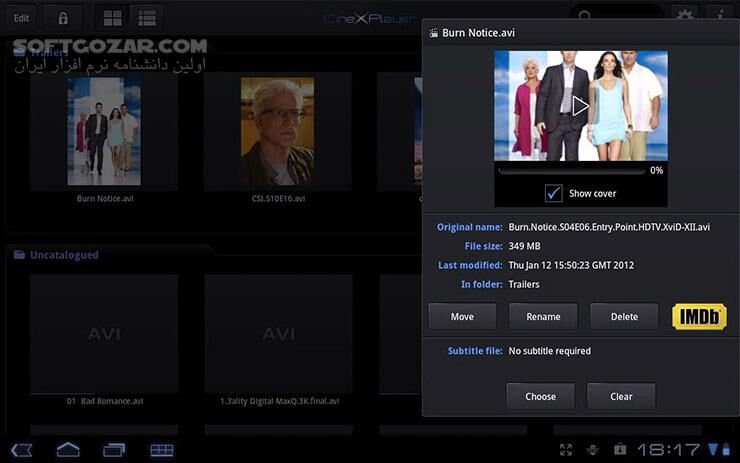Image resolution: width=740 pixels, height=463 pixels.
Task: Toggle the lock icon in the toolbar
Action: click(63, 18)
